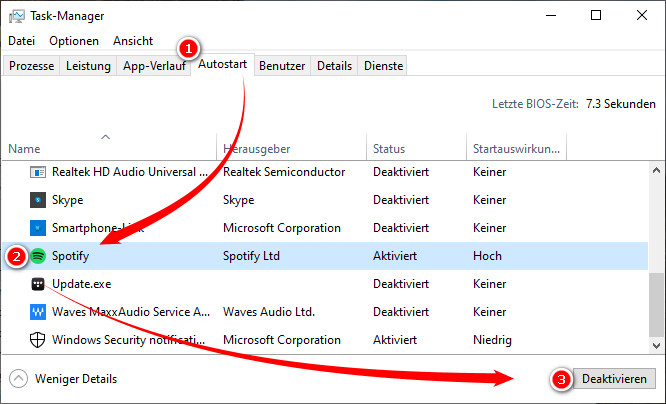Click Spotify's Hoch impact cell
This screenshot has width=666, height=404.
487,256
